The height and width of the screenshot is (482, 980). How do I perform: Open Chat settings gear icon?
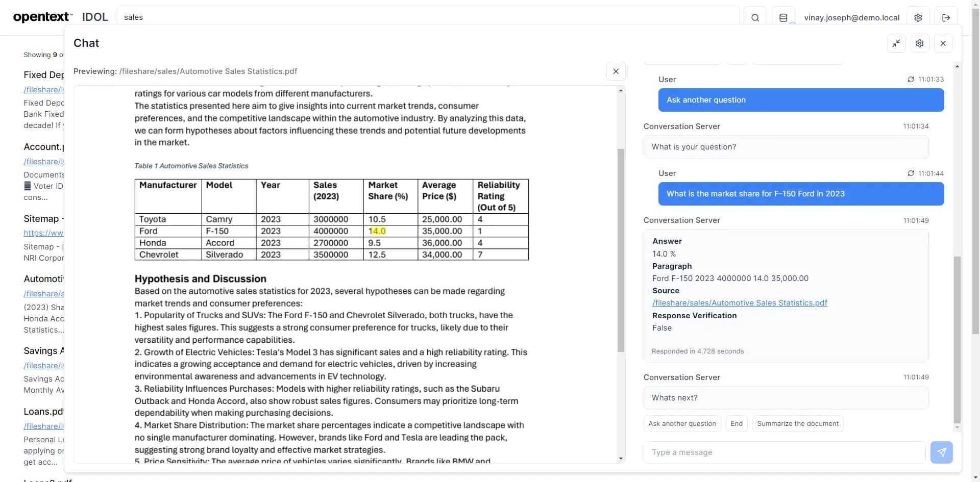coord(920,43)
